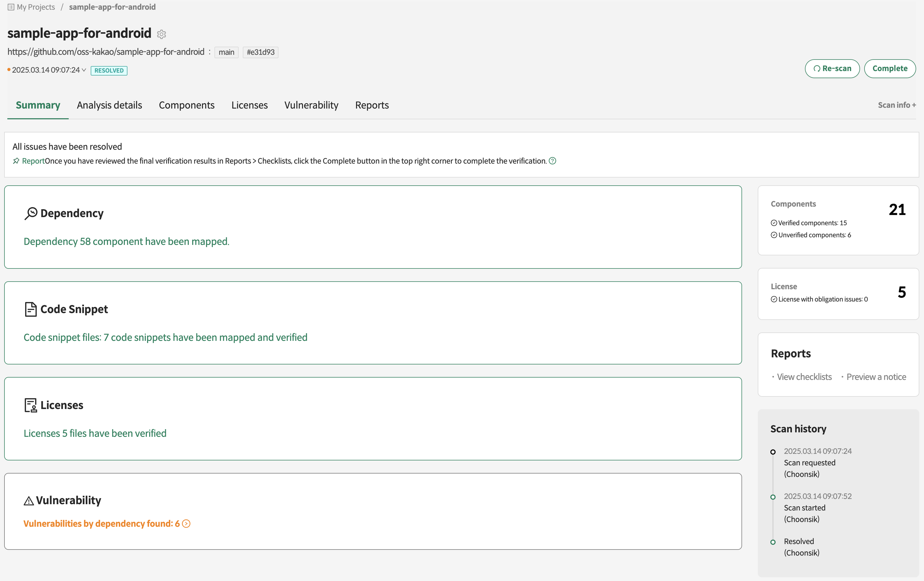Click the My Projects list icon
Screen dimensions: 924x581
[11, 7]
